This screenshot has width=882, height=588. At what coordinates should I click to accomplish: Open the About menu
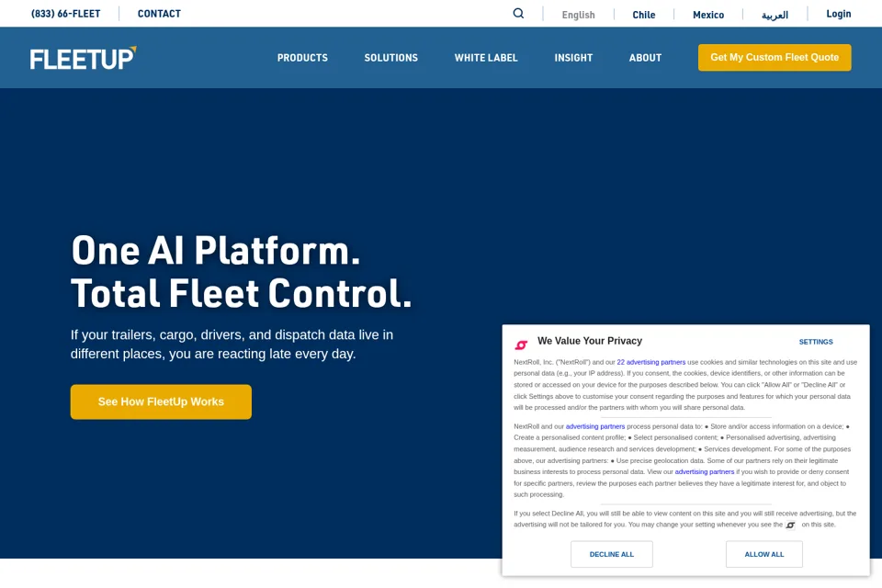tap(645, 57)
